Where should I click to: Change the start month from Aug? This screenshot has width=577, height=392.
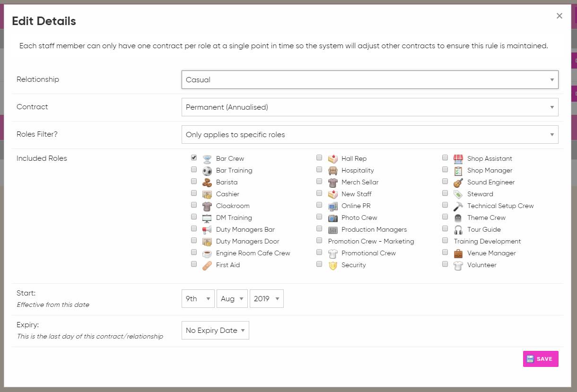tap(232, 299)
